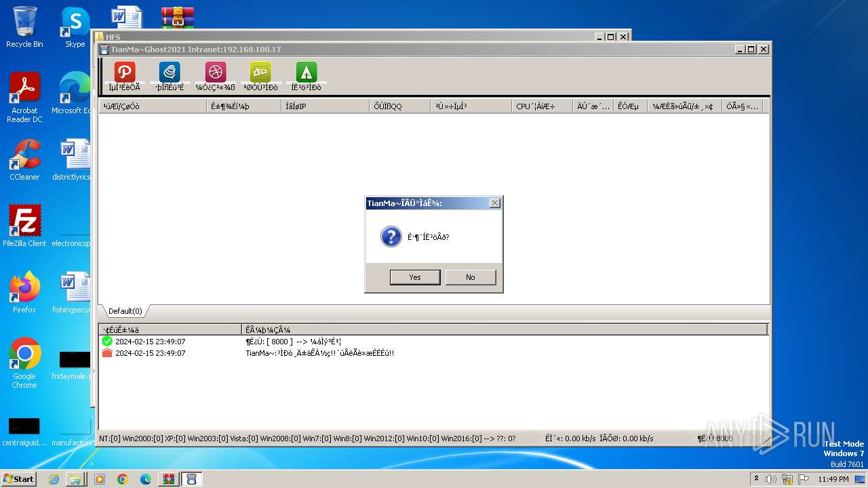This screenshot has height=488, width=868.
Task: Click the first host list column header
Action: pyautogui.click(x=153, y=106)
